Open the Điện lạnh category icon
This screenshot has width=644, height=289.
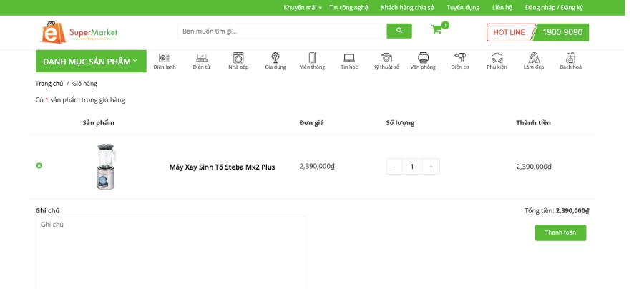click(x=165, y=58)
